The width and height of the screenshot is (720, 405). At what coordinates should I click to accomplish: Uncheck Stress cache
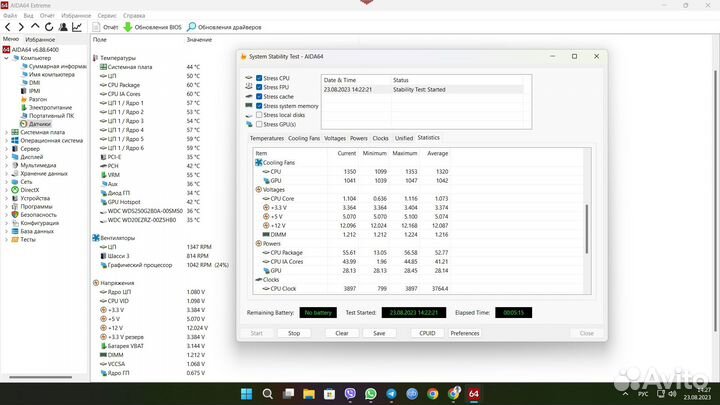[x=259, y=96]
